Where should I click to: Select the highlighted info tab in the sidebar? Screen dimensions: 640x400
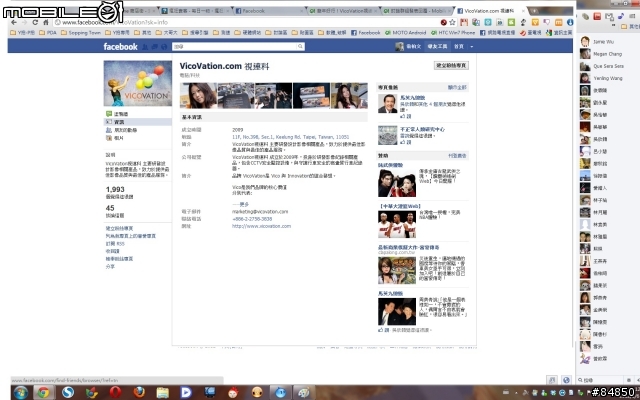[x=138, y=122]
